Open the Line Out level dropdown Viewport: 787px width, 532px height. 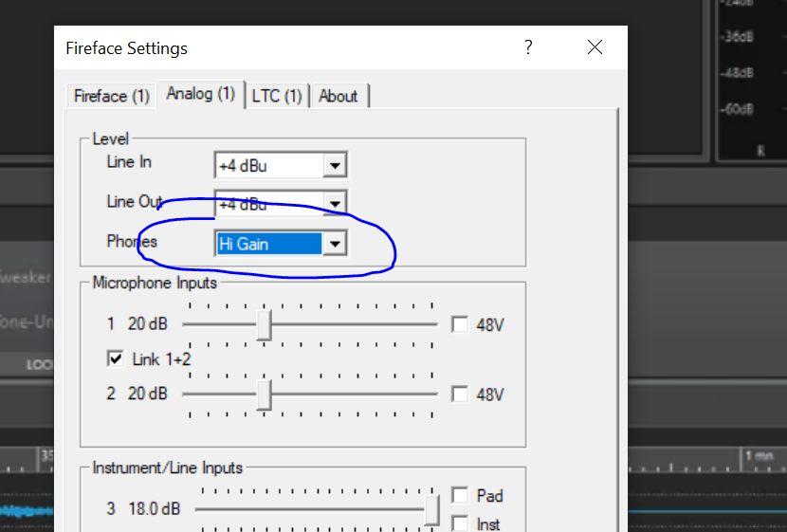click(x=334, y=204)
